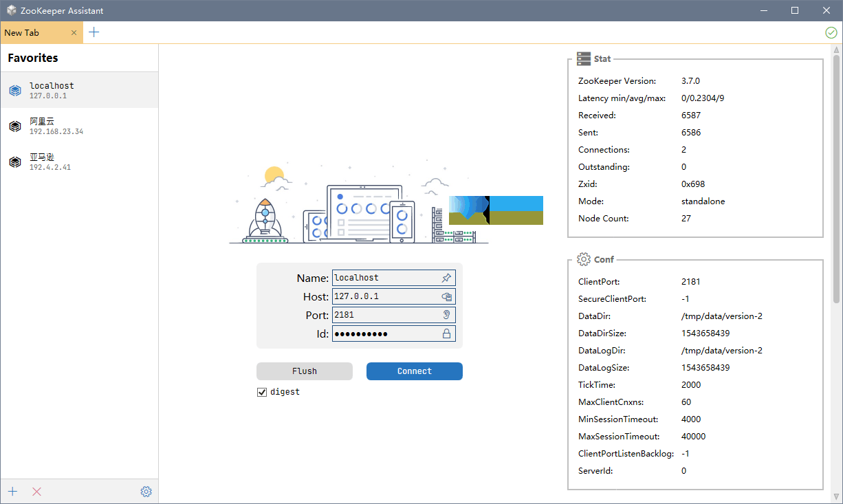Click the Connect button

(x=415, y=371)
